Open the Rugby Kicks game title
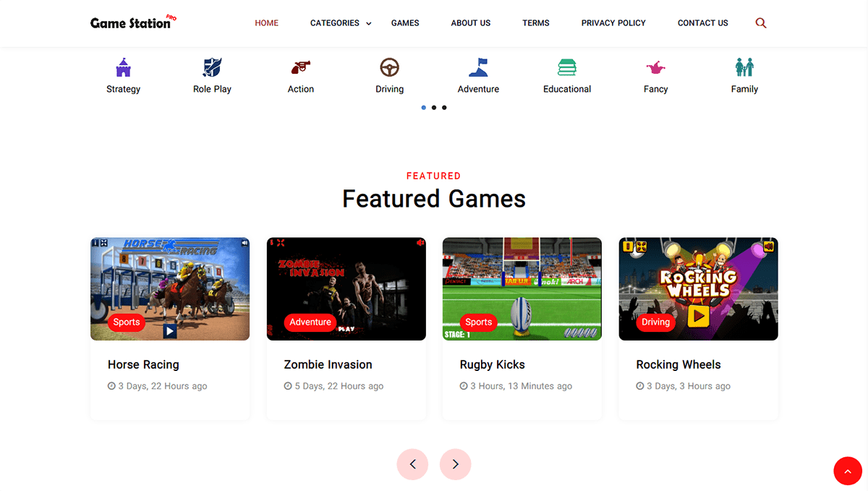 click(x=493, y=364)
